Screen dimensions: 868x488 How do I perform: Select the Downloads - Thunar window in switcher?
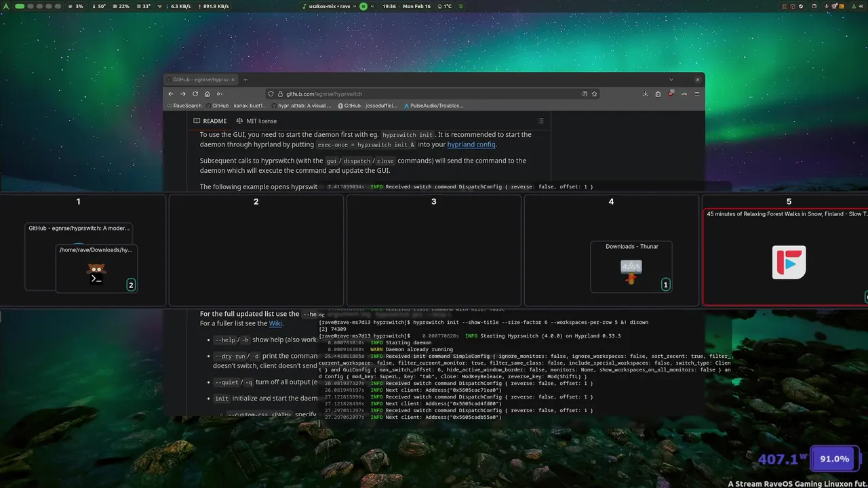coord(631,267)
